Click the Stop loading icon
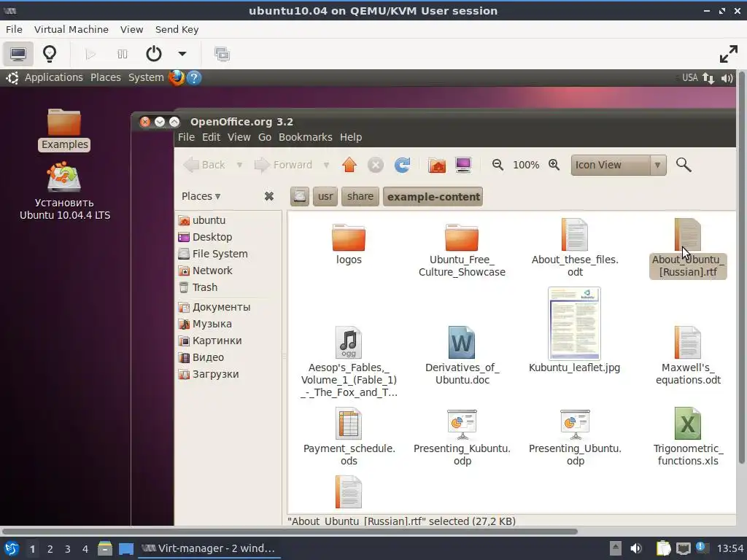 coord(376,166)
